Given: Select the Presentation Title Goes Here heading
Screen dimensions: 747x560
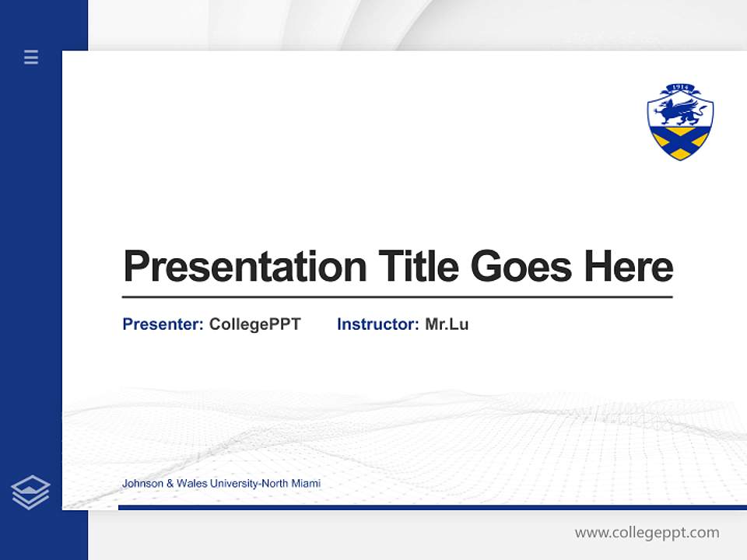Looking at the screenshot, I should coord(399,265).
